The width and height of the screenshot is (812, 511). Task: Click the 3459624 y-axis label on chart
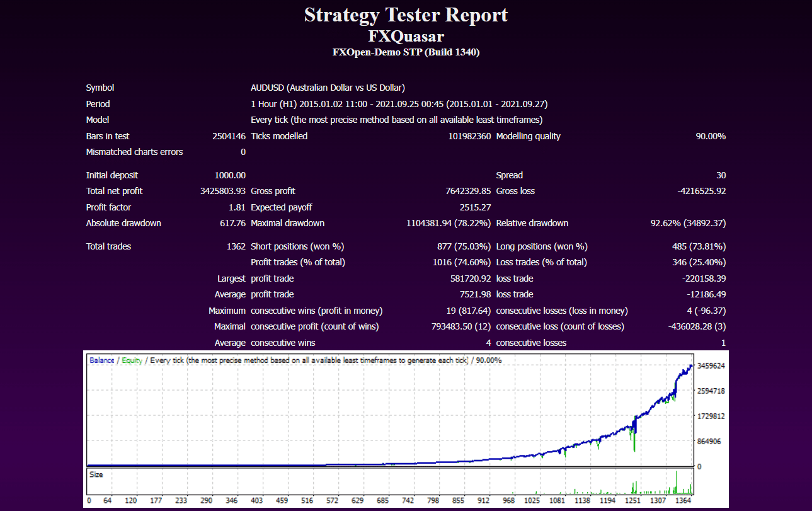click(711, 365)
